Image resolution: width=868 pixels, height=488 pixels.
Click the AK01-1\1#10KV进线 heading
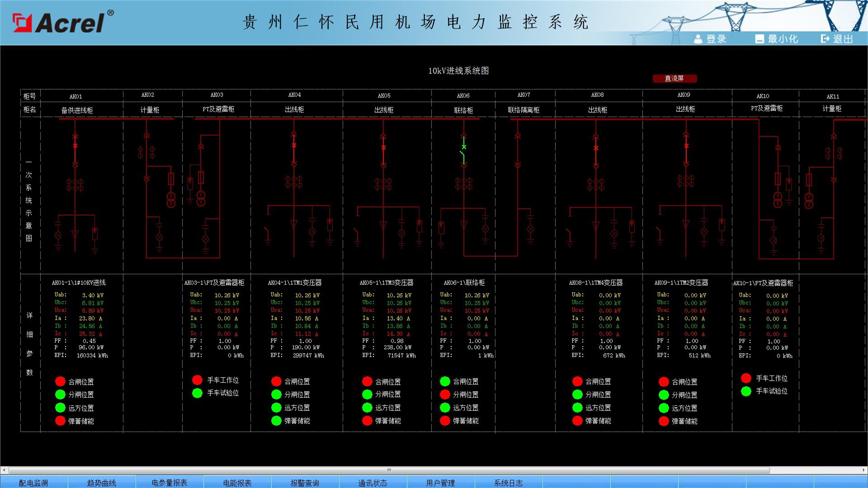tap(79, 282)
